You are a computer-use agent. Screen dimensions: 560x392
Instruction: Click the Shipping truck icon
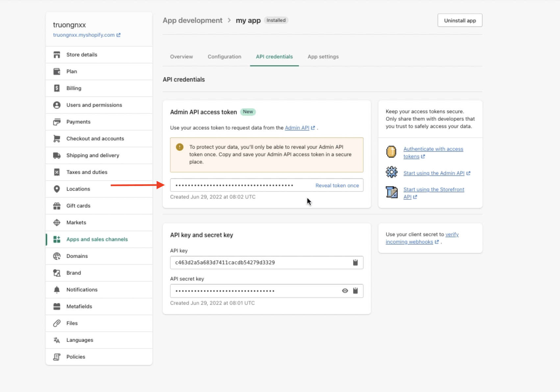(57, 155)
